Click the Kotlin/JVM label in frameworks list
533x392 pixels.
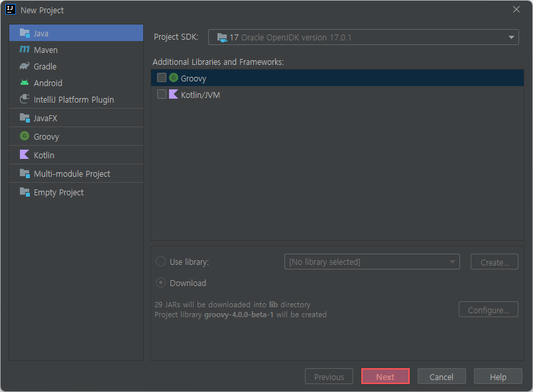[x=200, y=95]
